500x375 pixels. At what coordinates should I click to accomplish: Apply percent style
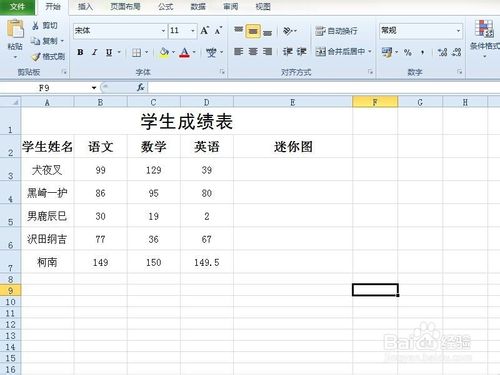[x=407, y=52]
